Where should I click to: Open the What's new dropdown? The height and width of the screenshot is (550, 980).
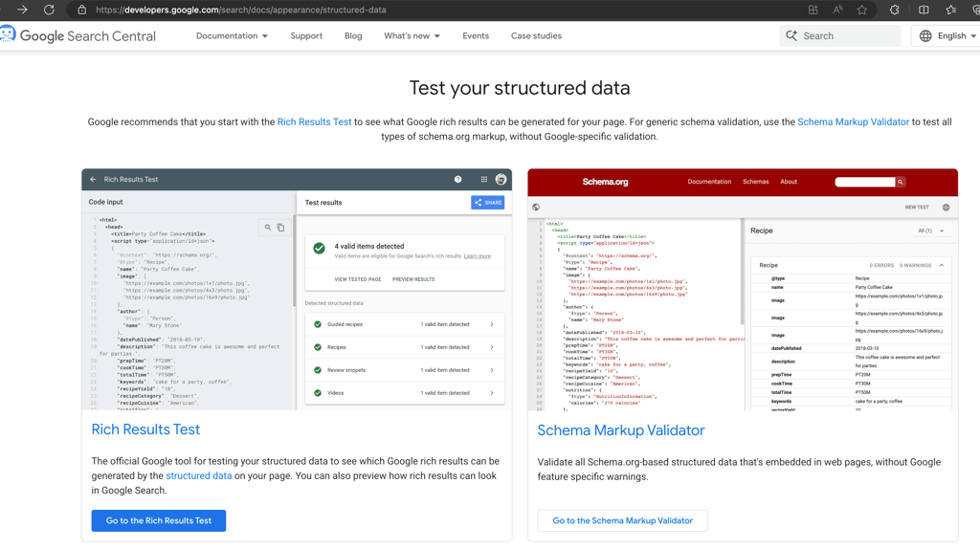pos(412,36)
